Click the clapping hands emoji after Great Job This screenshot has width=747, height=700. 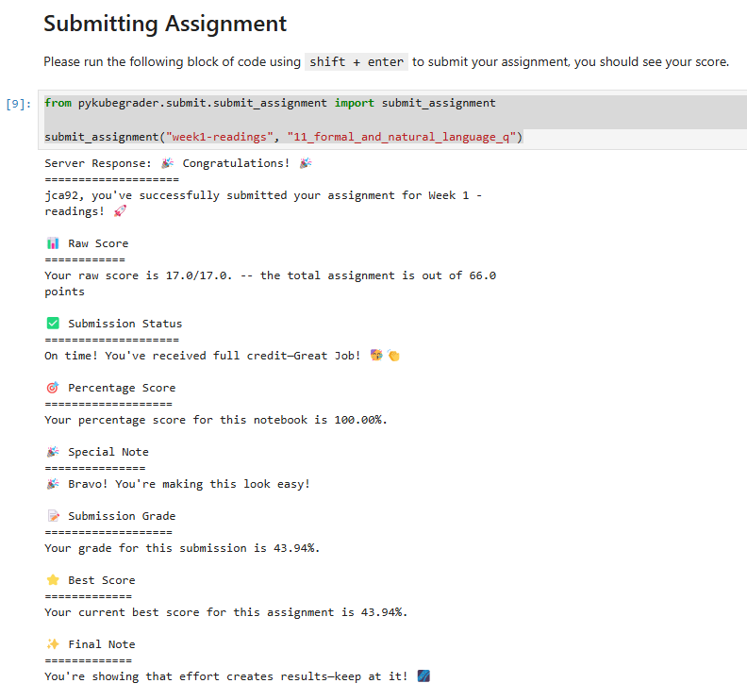tap(393, 356)
